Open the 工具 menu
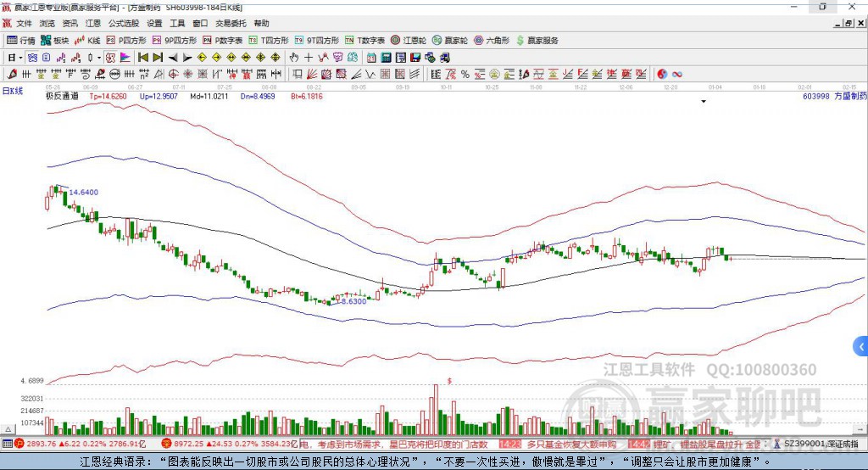This screenshot has width=868, height=470. tap(177, 23)
